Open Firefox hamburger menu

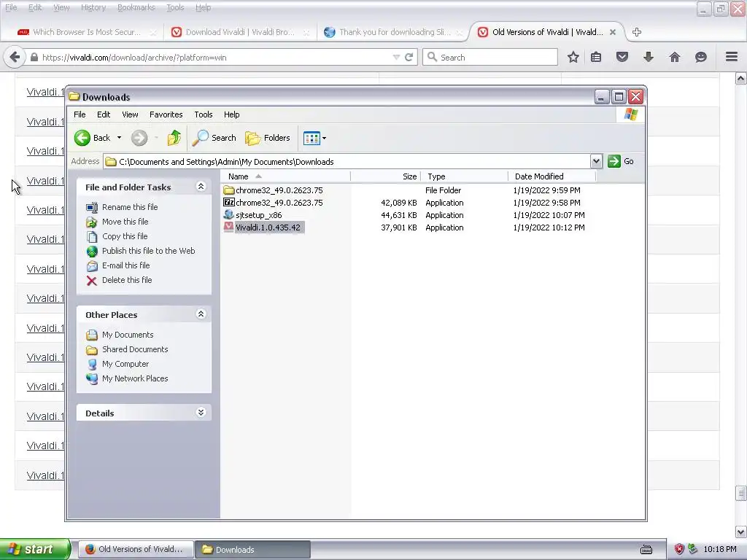point(732,57)
